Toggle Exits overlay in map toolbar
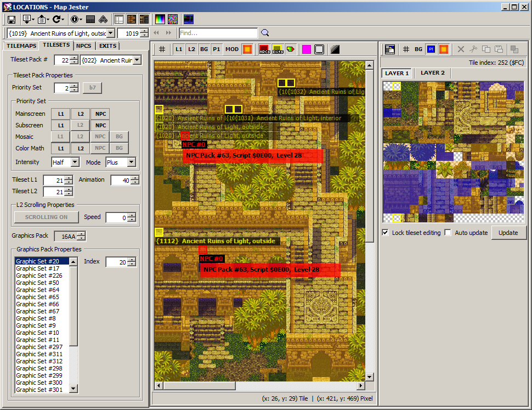532x410 pixels. [278, 49]
